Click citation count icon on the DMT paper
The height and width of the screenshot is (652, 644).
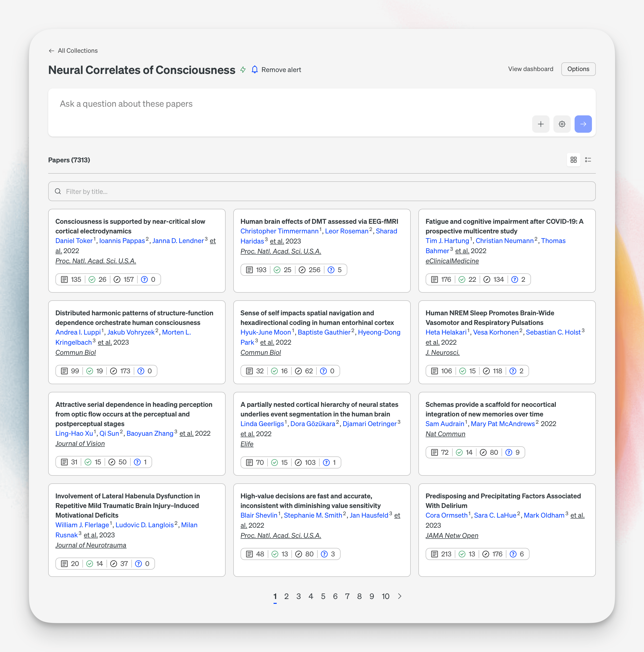click(x=249, y=270)
